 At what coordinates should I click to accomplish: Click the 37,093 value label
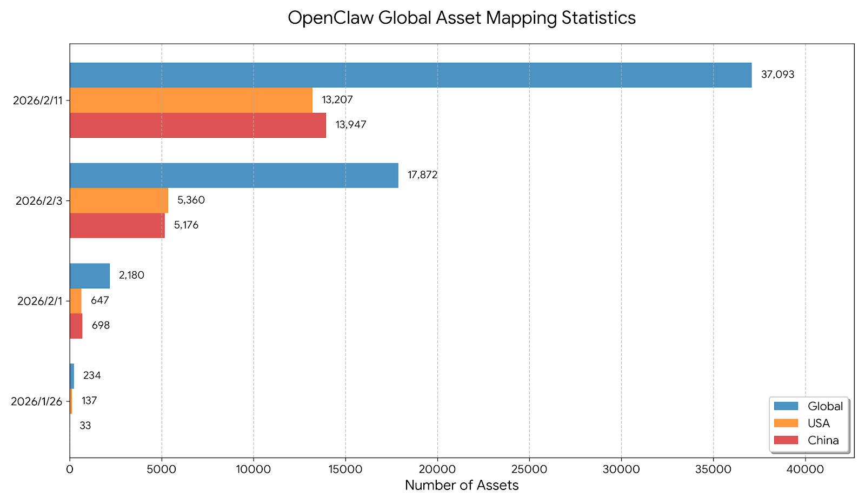(777, 75)
